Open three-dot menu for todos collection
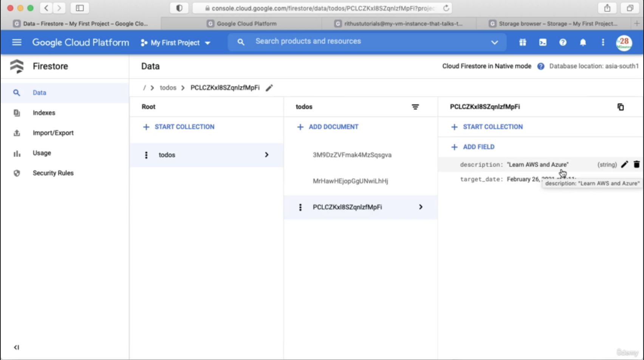 tap(146, 155)
